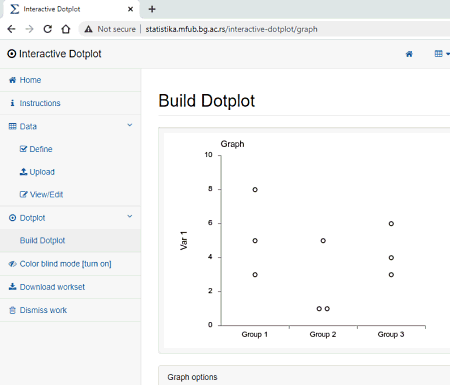Click the Interactive Dotplot brand logo
This screenshot has width=450, height=385.
[54, 54]
